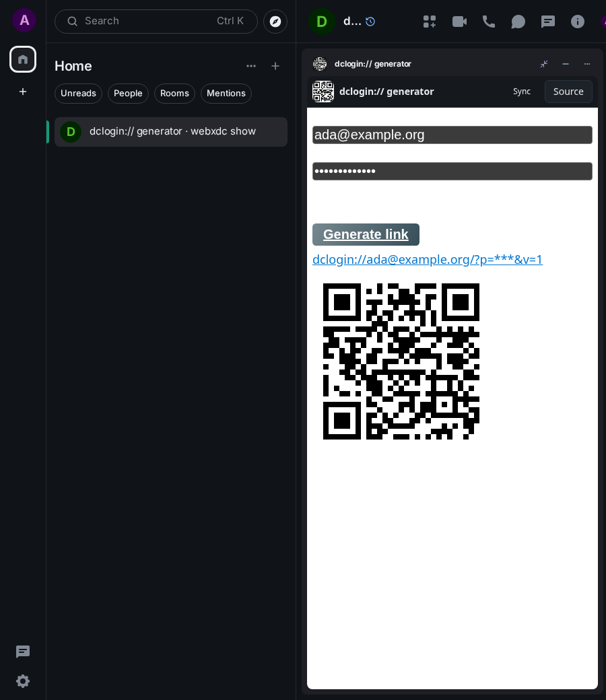Minimize the dclogin generator widget

coord(566,64)
